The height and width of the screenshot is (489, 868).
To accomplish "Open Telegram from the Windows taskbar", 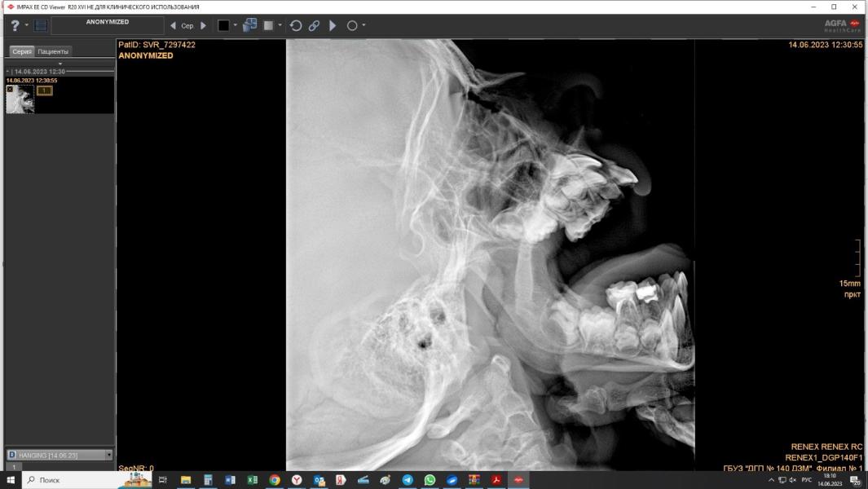I will tap(408, 480).
